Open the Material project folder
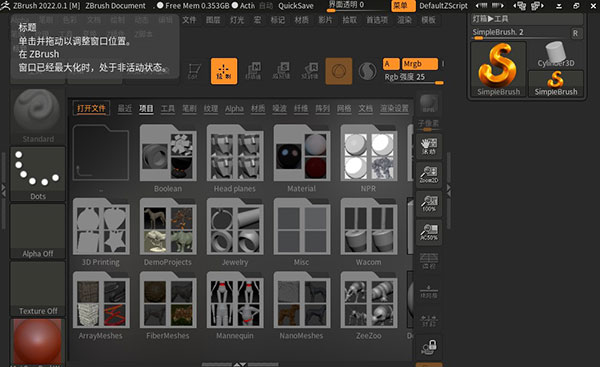 click(302, 153)
